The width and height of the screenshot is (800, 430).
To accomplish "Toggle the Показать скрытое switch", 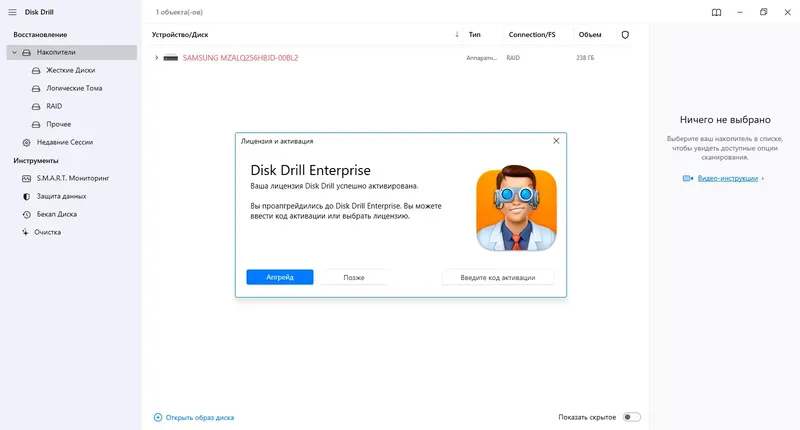I will tap(631, 417).
